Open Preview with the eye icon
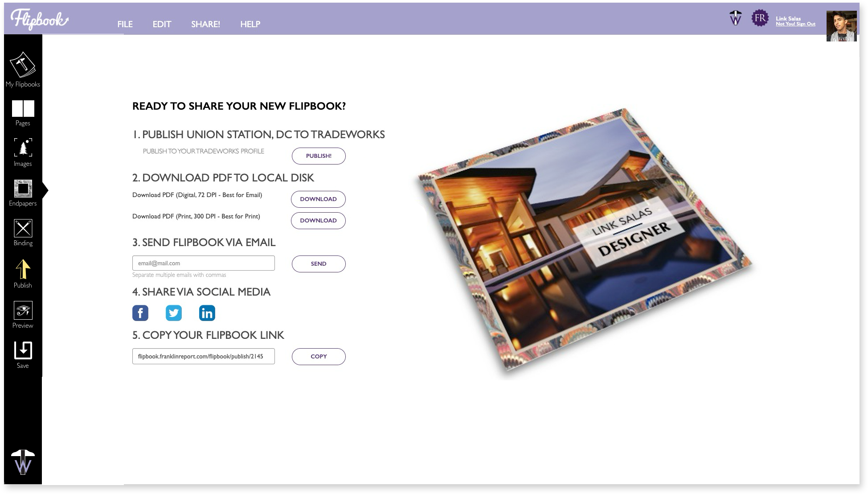868x494 pixels. (23, 310)
